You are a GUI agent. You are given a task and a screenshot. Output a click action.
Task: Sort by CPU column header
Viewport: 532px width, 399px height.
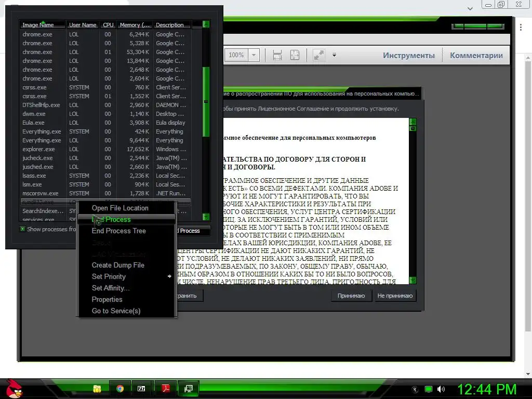(108, 25)
